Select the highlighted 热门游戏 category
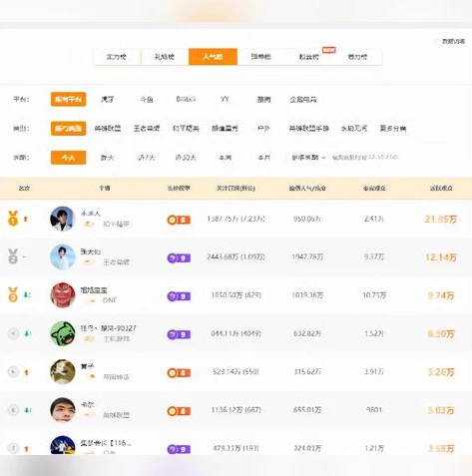This screenshot has width=472, height=476. click(68, 129)
